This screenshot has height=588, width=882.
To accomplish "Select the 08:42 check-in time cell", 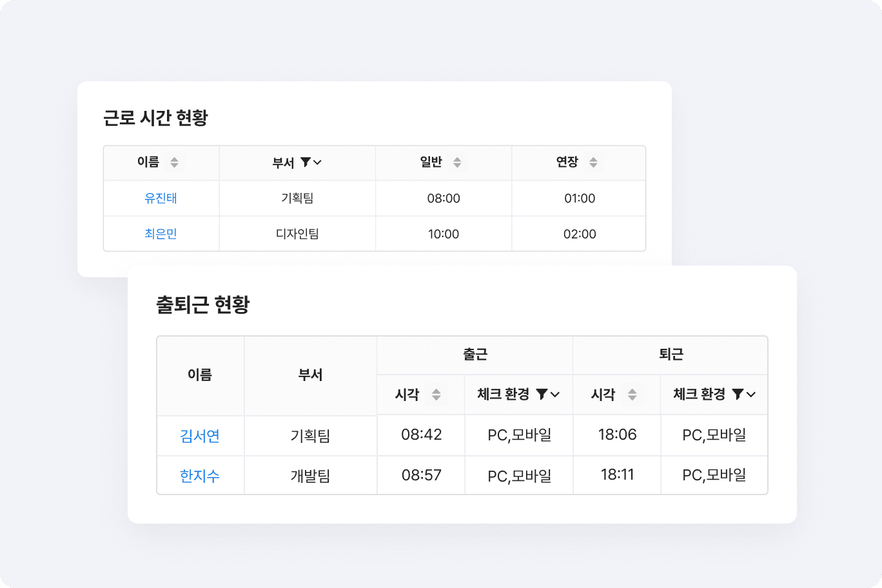I will pos(421,435).
